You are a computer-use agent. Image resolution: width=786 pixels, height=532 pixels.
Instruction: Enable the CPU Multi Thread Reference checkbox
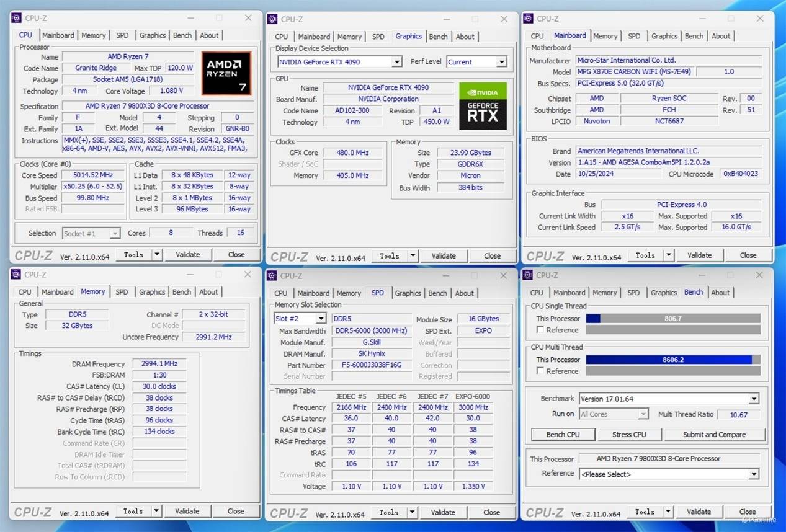coord(540,371)
